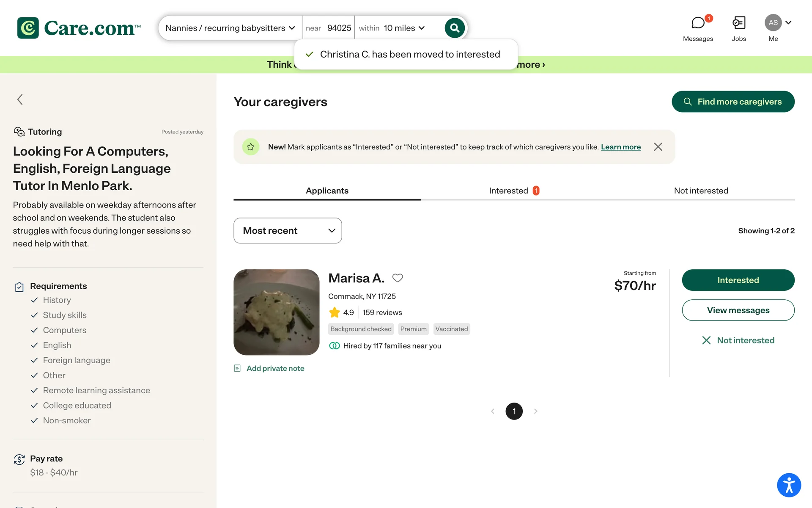Image resolution: width=812 pixels, height=508 pixels.
Task: Dismiss the New Interested feature banner
Action: point(658,147)
